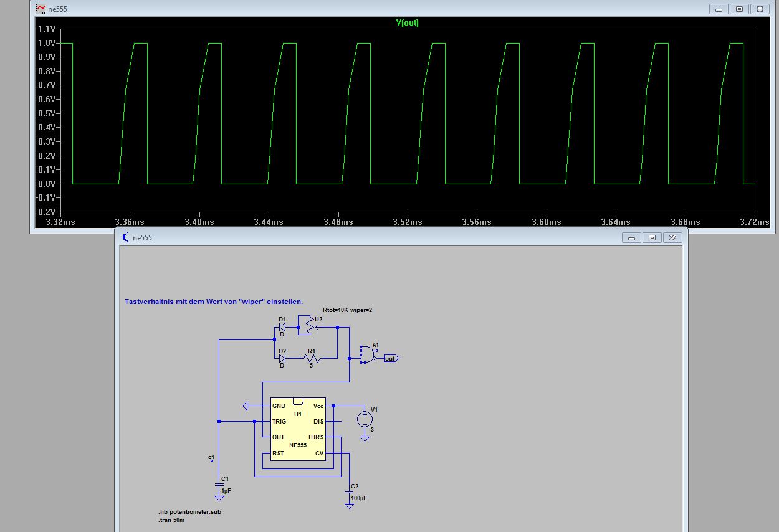Click the Vcc pin label on the NE555
Image resolution: width=779 pixels, height=532 pixels.
tap(318, 406)
